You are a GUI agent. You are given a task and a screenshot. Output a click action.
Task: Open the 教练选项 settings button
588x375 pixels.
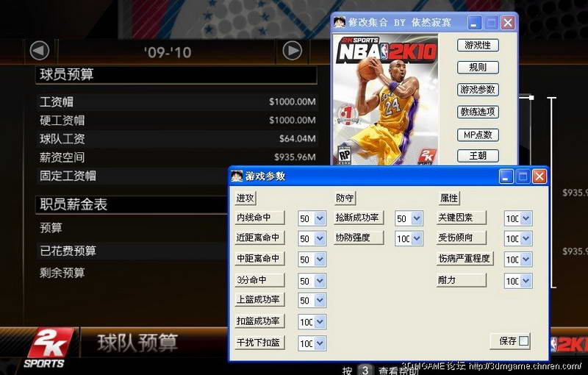(x=478, y=113)
